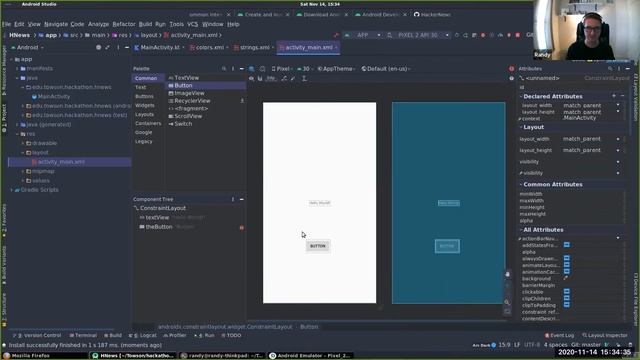Select design surface layers icon in designer toolbar

[252, 69]
